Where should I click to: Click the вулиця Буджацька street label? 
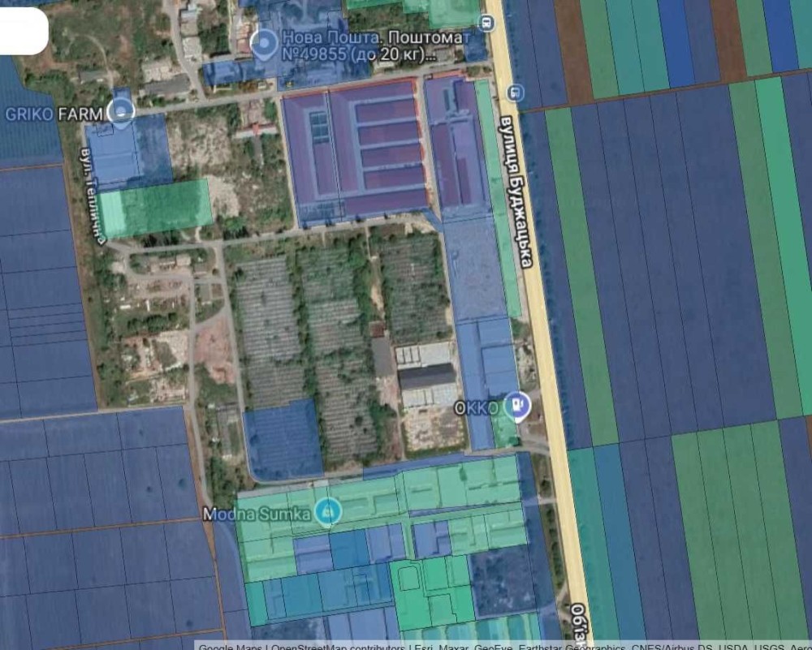pyautogui.click(x=516, y=192)
